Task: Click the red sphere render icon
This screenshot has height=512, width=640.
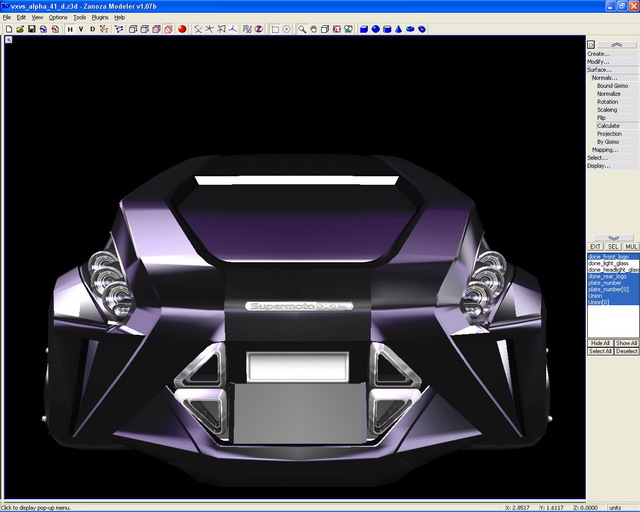Action: pos(182,29)
